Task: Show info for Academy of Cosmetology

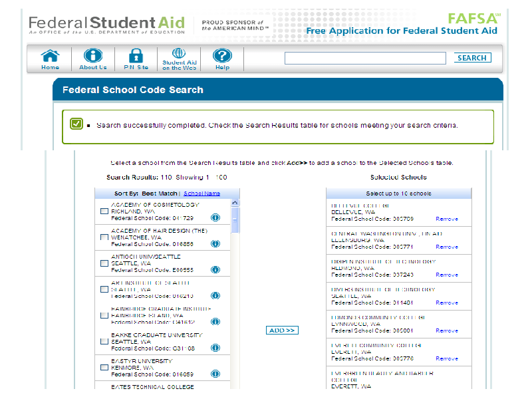Action: (x=215, y=217)
